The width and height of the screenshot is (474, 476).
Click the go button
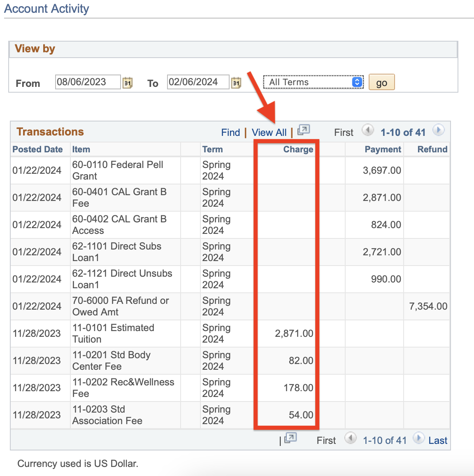click(381, 82)
